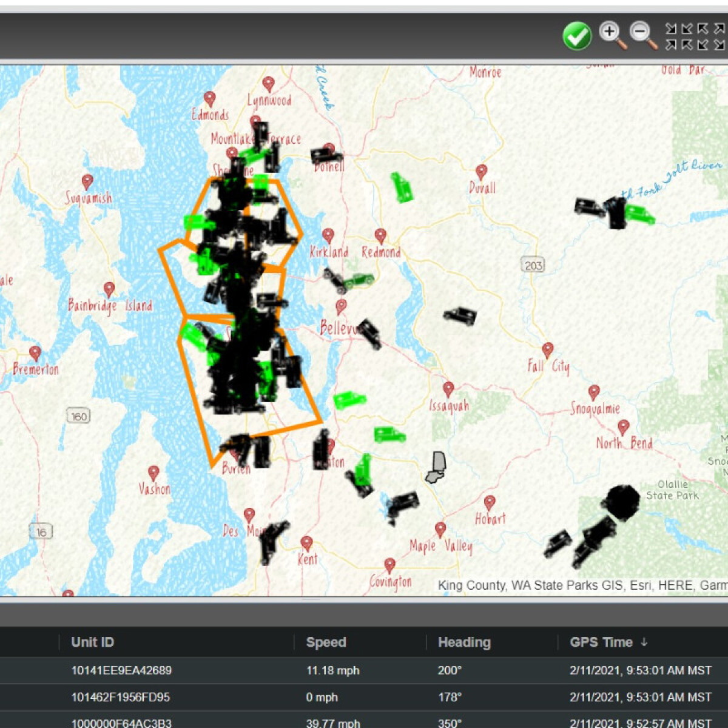Select the black vehicle at Bothell
The height and width of the screenshot is (728, 728).
tap(326, 156)
